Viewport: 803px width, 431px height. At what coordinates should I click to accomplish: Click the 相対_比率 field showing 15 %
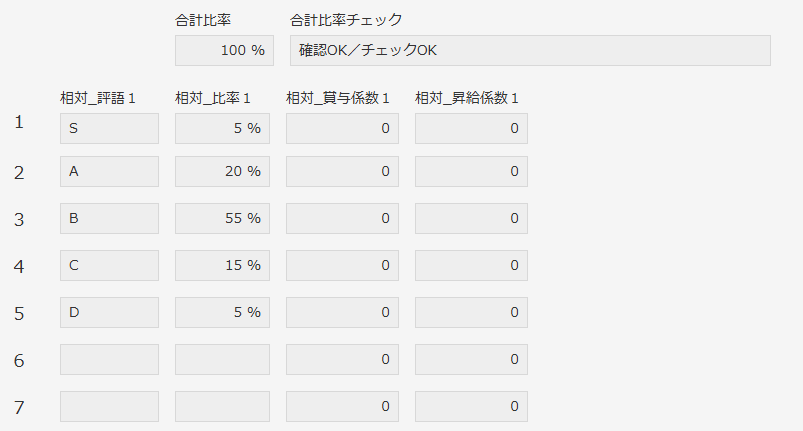(x=222, y=265)
